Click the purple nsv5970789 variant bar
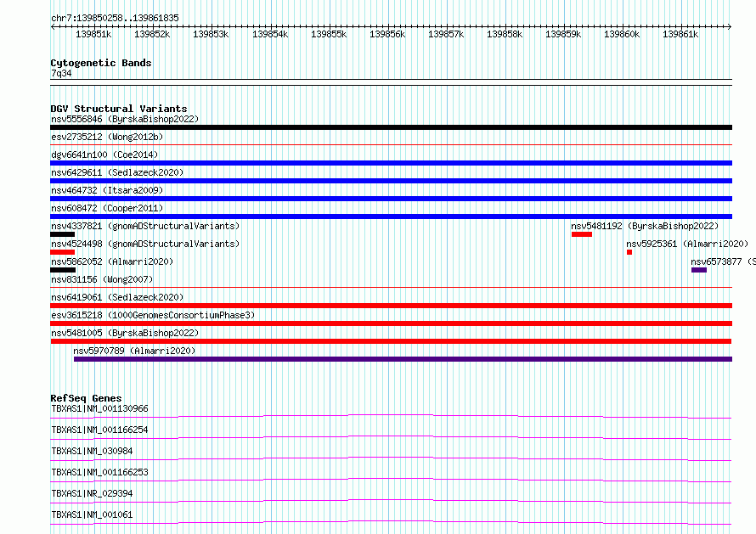This screenshot has width=756, height=534. click(x=403, y=359)
